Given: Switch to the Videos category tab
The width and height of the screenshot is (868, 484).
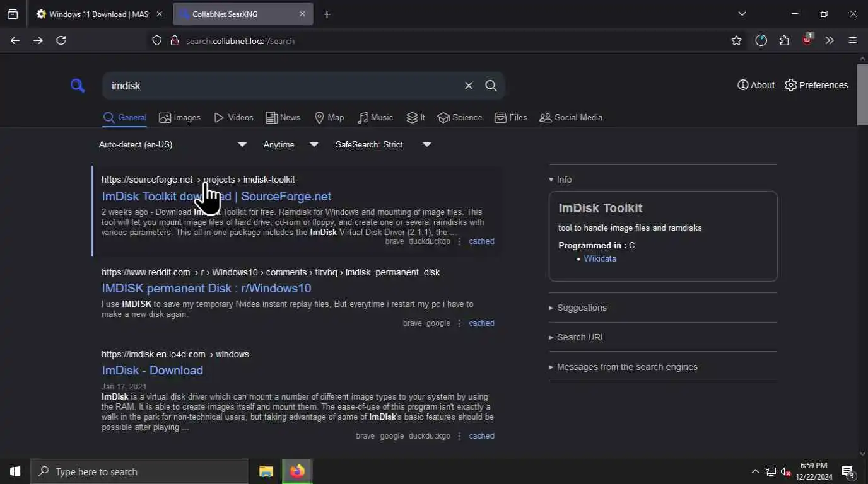Looking at the screenshot, I should [233, 118].
